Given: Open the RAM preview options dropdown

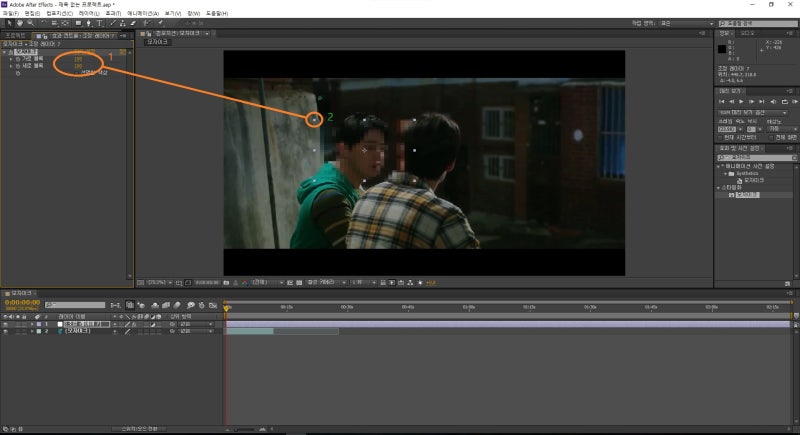Looking at the screenshot, I should [x=753, y=113].
